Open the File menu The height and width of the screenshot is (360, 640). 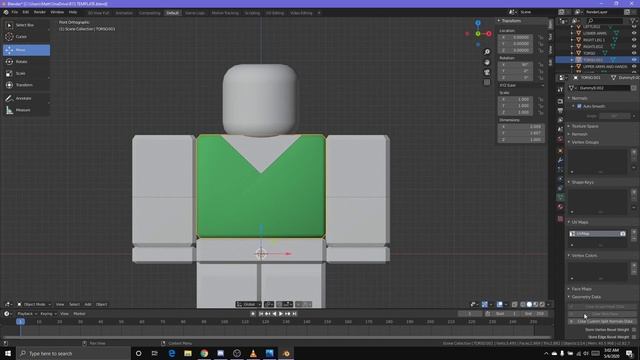(x=15, y=13)
